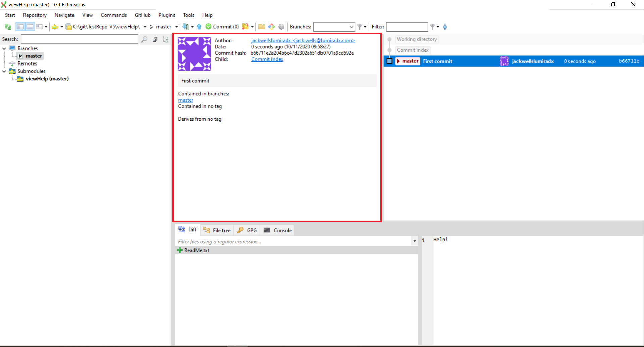
Task: Toggle the split layout view button
Action: click(30, 27)
